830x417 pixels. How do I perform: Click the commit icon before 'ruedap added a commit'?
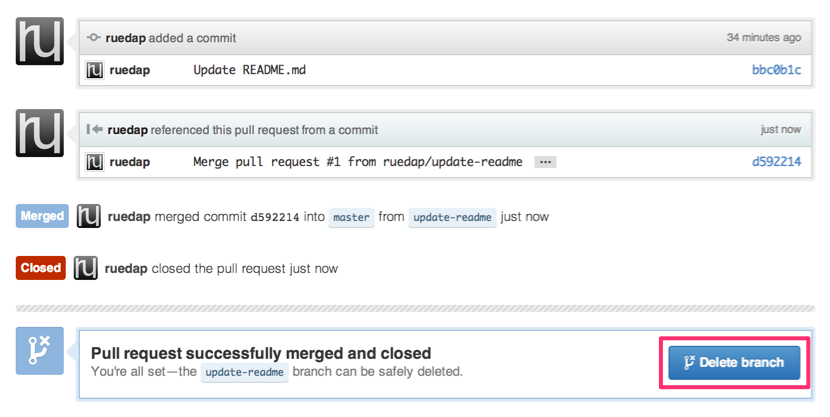tap(94, 38)
